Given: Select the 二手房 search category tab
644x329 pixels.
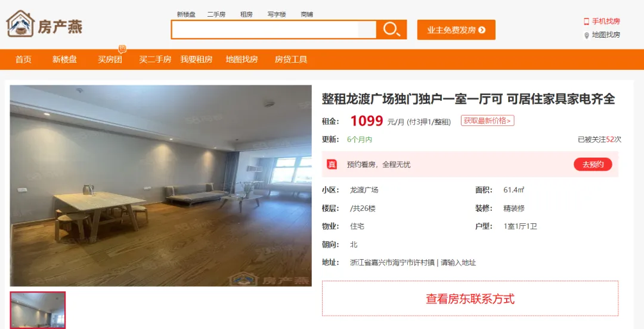Looking at the screenshot, I should coord(216,14).
